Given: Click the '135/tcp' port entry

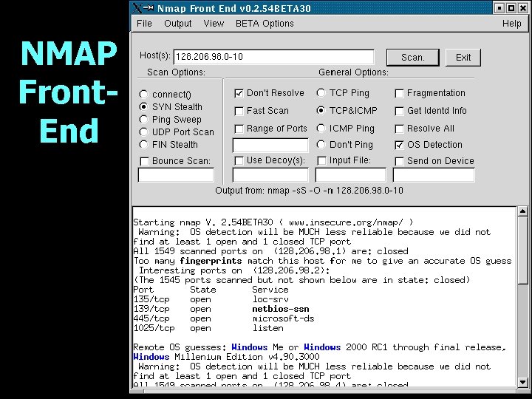Looking at the screenshot, I should click(x=151, y=299).
